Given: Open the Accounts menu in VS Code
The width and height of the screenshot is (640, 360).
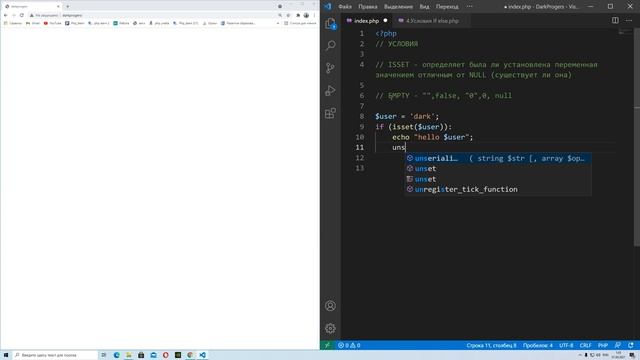Looking at the screenshot, I should click(330, 306).
